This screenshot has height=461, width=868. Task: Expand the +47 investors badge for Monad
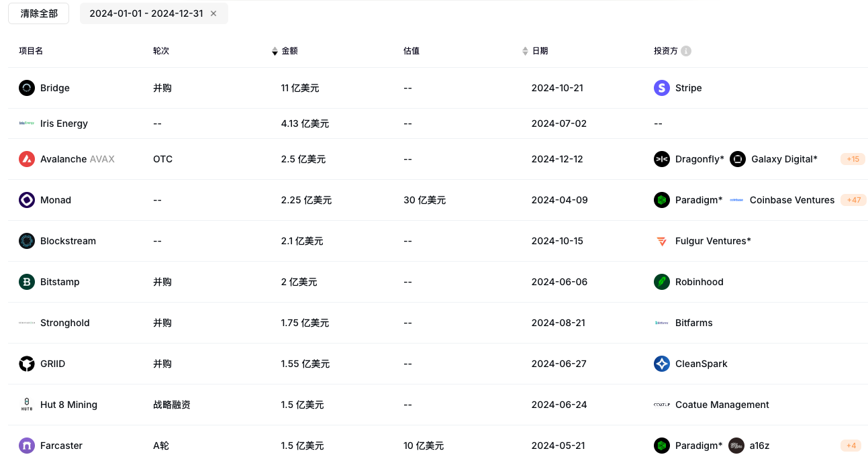coord(854,200)
